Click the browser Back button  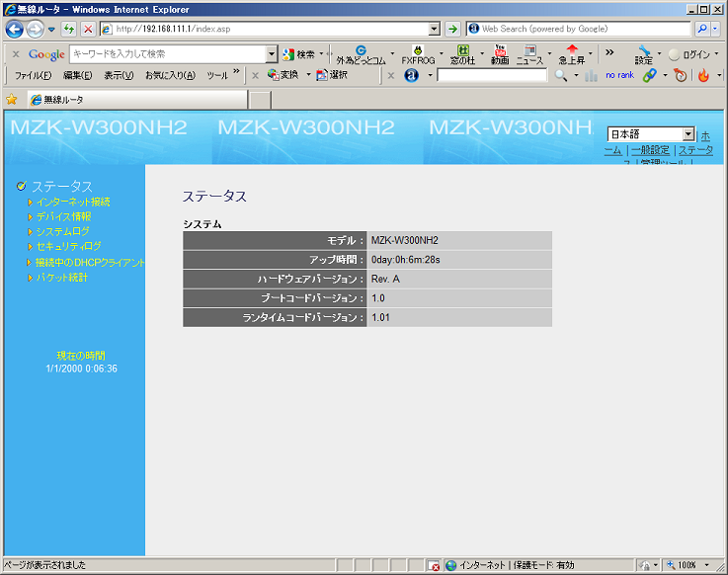[x=15, y=30]
